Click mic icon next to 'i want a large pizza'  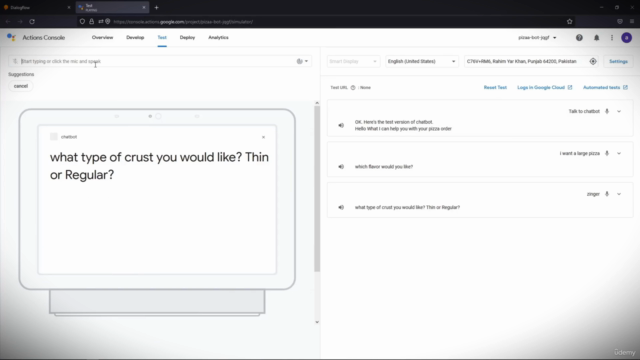[x=607, y=153]
